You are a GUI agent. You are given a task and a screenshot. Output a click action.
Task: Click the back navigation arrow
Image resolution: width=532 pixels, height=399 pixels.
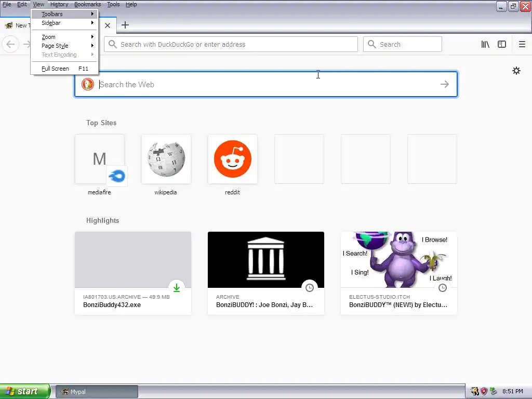10,44
